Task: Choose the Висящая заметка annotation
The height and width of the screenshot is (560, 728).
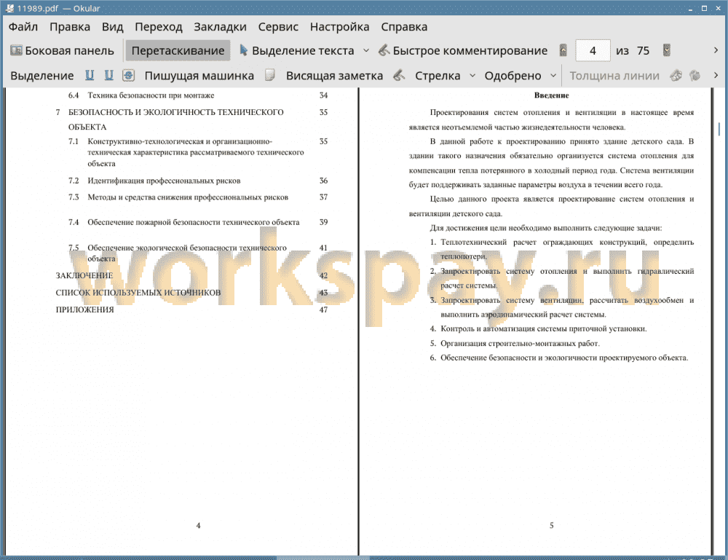Action: tap(334, 76)
